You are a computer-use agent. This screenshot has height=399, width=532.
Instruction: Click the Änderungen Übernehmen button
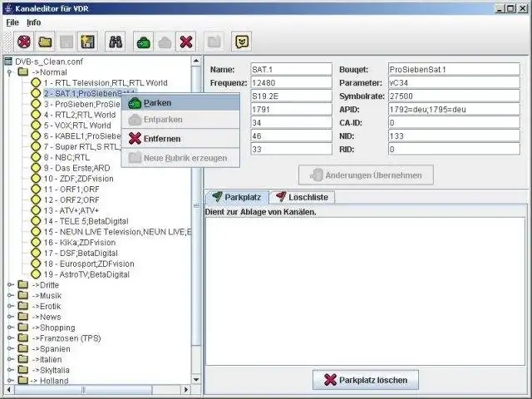click(366, 175)
